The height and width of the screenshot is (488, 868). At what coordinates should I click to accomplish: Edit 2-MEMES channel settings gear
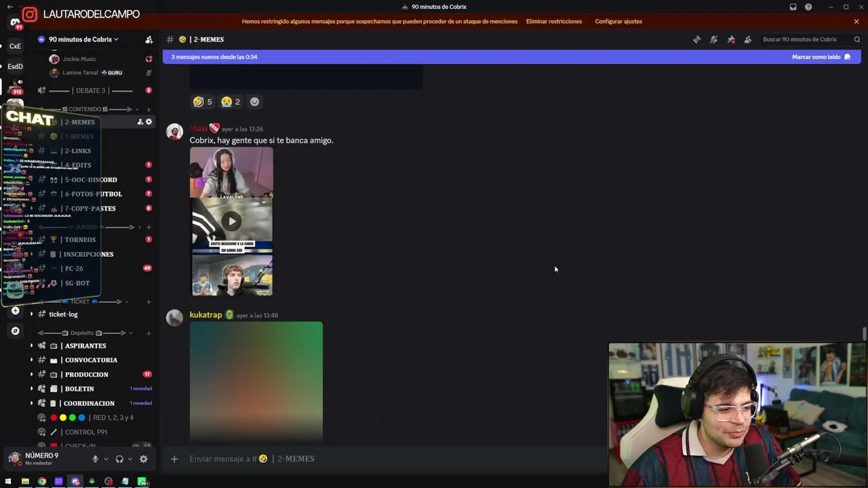(149, 122)
